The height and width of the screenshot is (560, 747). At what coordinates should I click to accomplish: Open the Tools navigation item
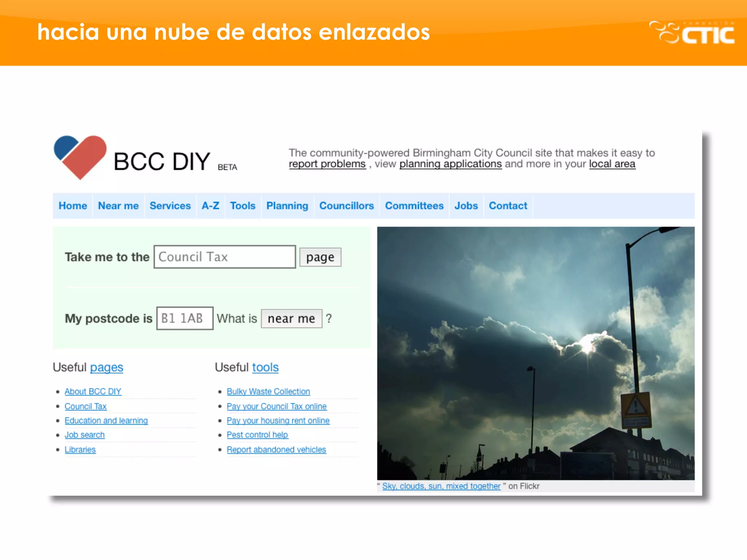click(243, 206)
